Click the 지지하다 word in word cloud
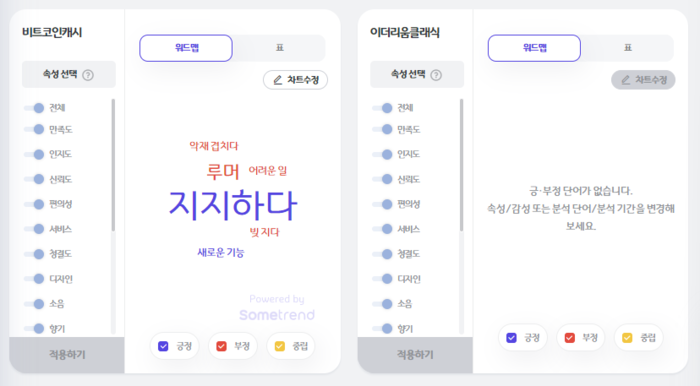 (233, 205)
